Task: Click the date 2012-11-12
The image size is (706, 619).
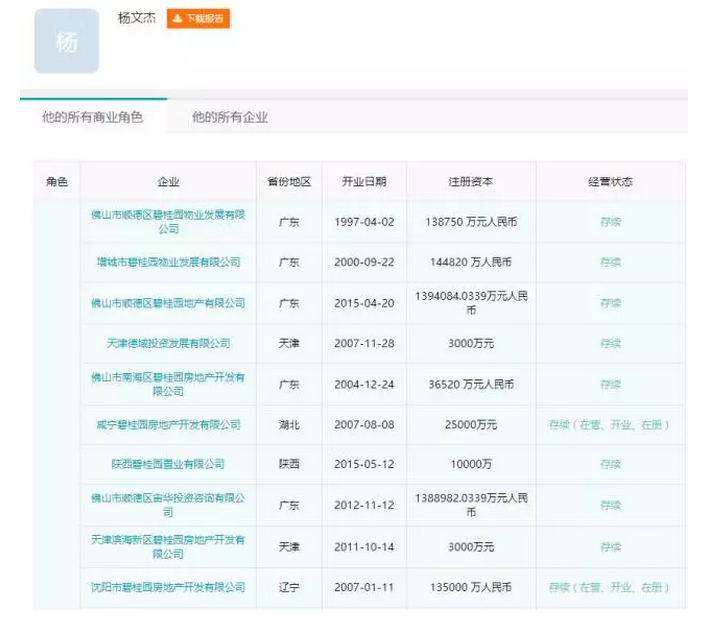Action: click(x=364, y=505)
